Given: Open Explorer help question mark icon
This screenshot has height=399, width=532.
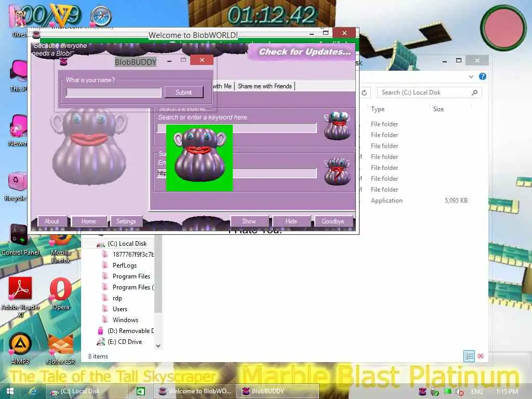Looking at the screenshot, I should pyautogui.click(x=483, y=76).
